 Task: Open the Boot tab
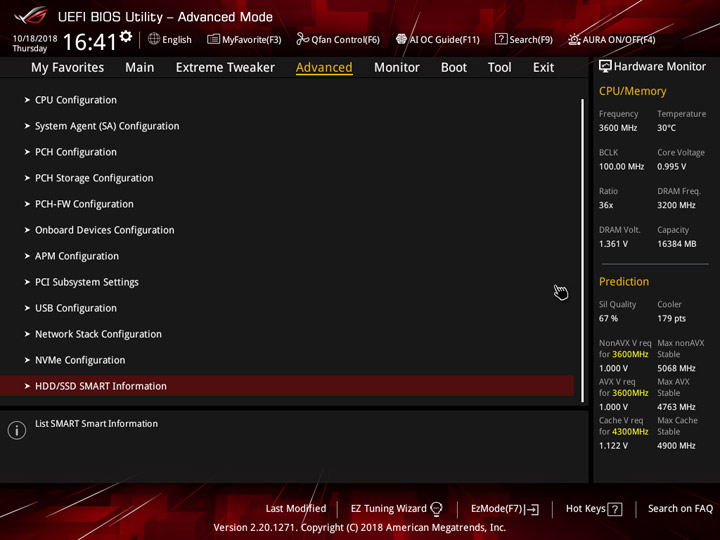[454, 68]
